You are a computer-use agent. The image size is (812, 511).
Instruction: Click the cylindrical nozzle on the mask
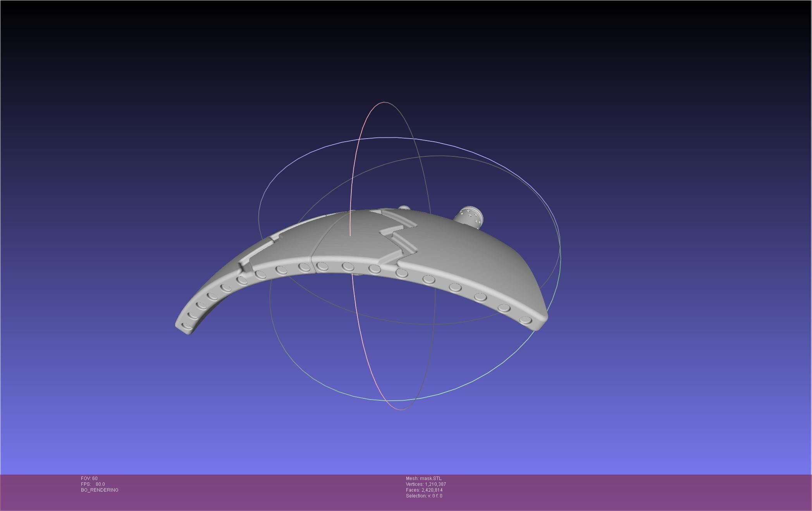(x=470, y=216)
